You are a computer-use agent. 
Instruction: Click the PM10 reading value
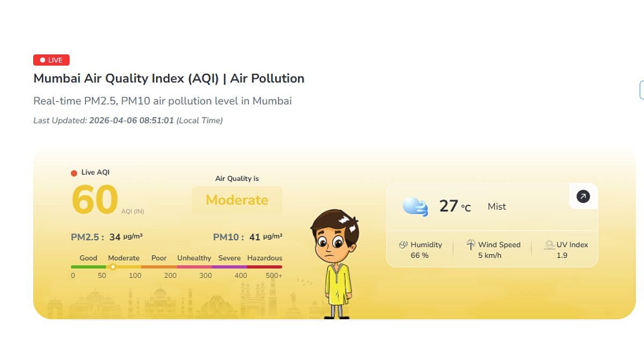(x=254, y=237)
